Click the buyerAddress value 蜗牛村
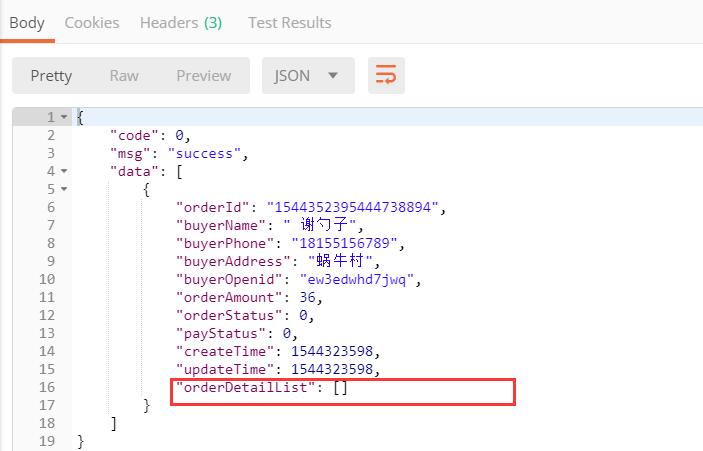The width and height of the screenshot is (703, 451). pos(340,261)
